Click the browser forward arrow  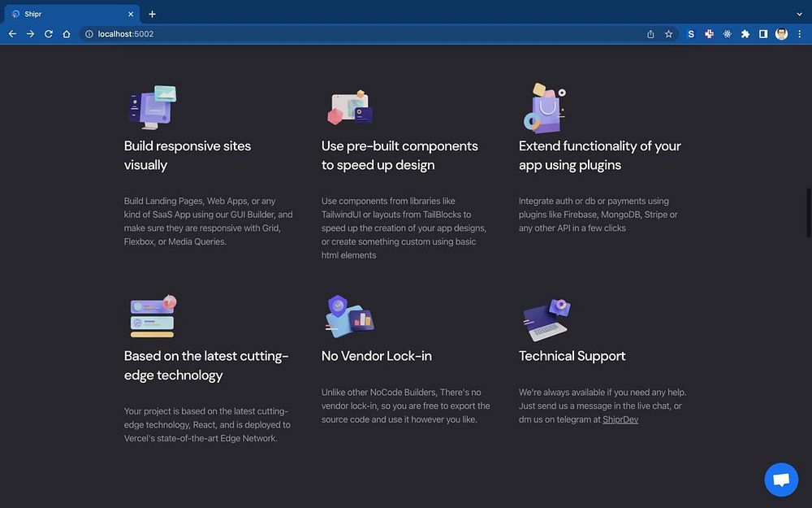tap(31, 33)
